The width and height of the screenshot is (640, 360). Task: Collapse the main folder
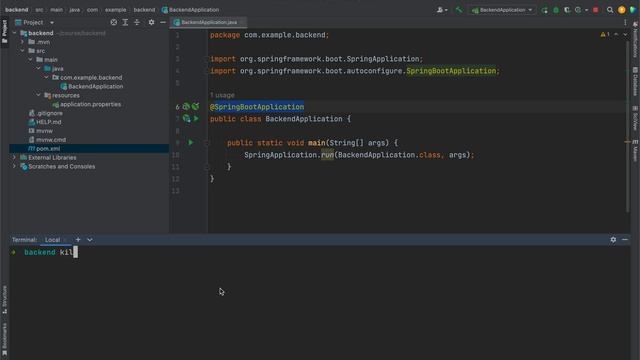pos(31,60)
